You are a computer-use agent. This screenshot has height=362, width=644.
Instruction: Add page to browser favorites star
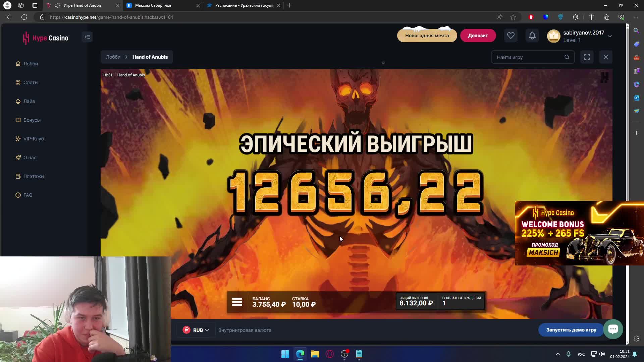point(513,17)
